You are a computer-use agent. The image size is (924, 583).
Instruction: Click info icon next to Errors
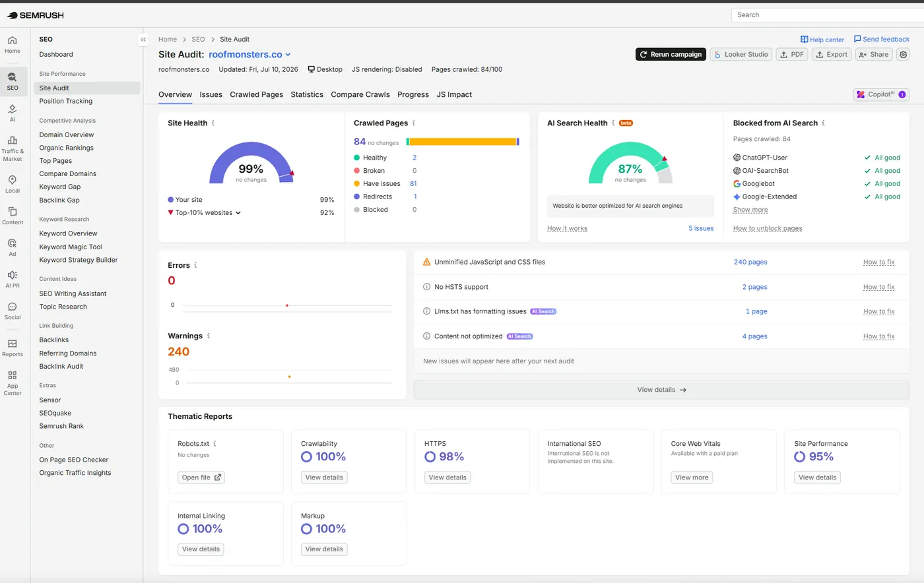pos(195,265)
